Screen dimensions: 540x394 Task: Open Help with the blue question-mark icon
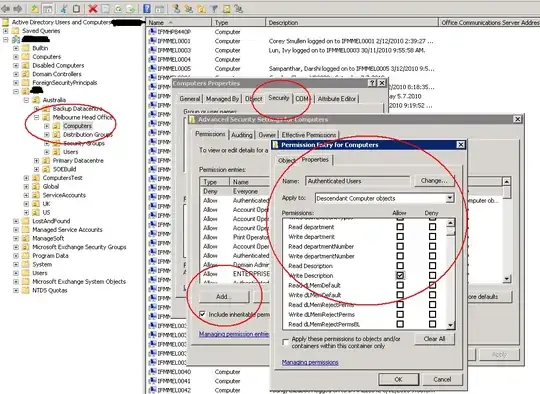(x=147, y=9)
